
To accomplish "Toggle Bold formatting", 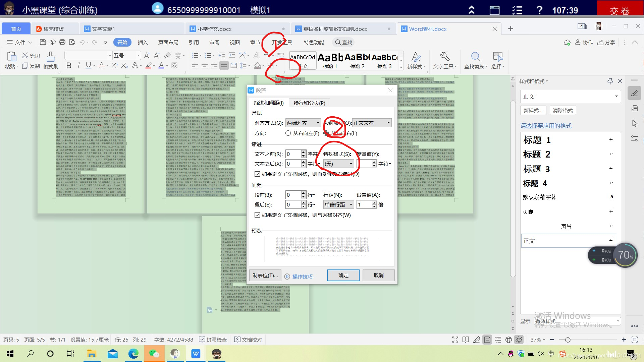I will (69, 65).
